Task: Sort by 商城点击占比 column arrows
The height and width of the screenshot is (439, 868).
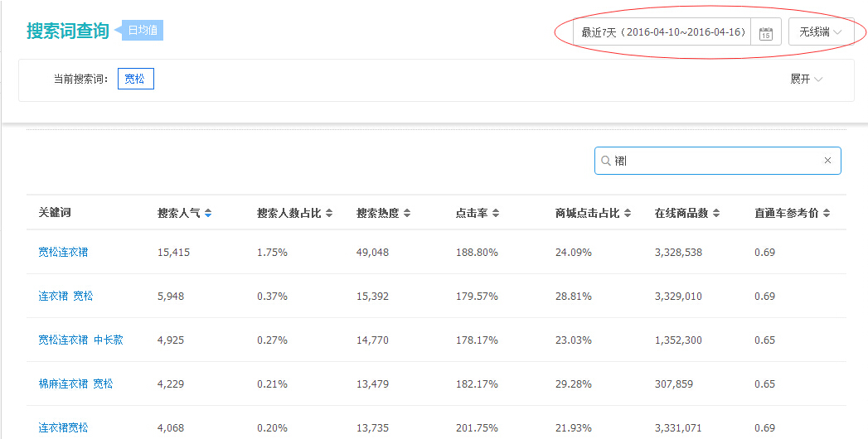Action: (x=628, y=214)
